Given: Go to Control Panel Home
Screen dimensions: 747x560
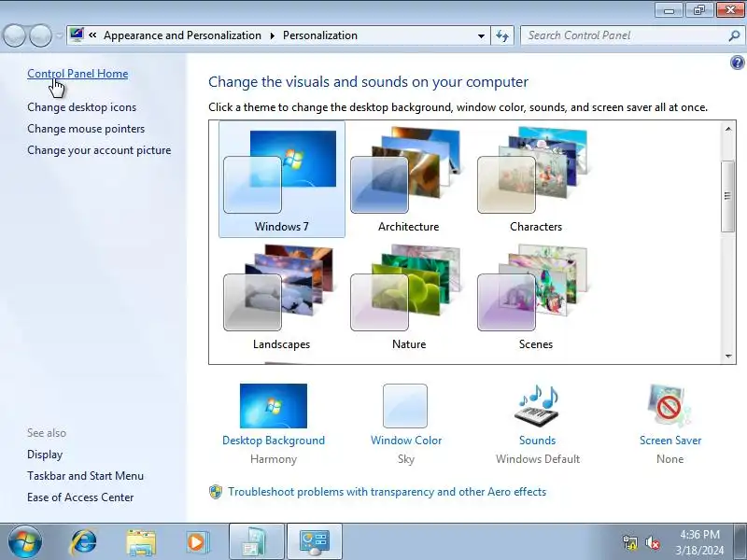Looking at the screenshot, I should (x=78, y=74).
